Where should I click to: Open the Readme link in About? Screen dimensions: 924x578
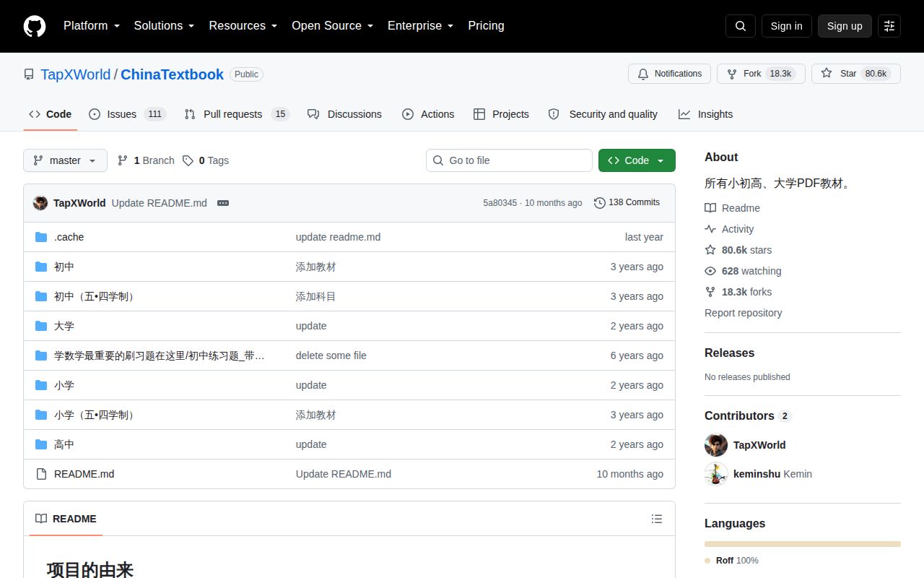click(x=732, y=208)
